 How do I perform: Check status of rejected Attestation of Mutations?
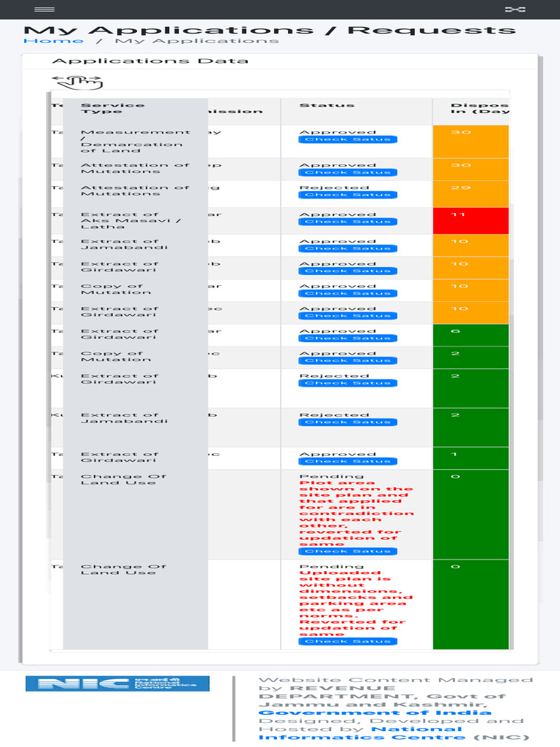(x=348, y=195)
